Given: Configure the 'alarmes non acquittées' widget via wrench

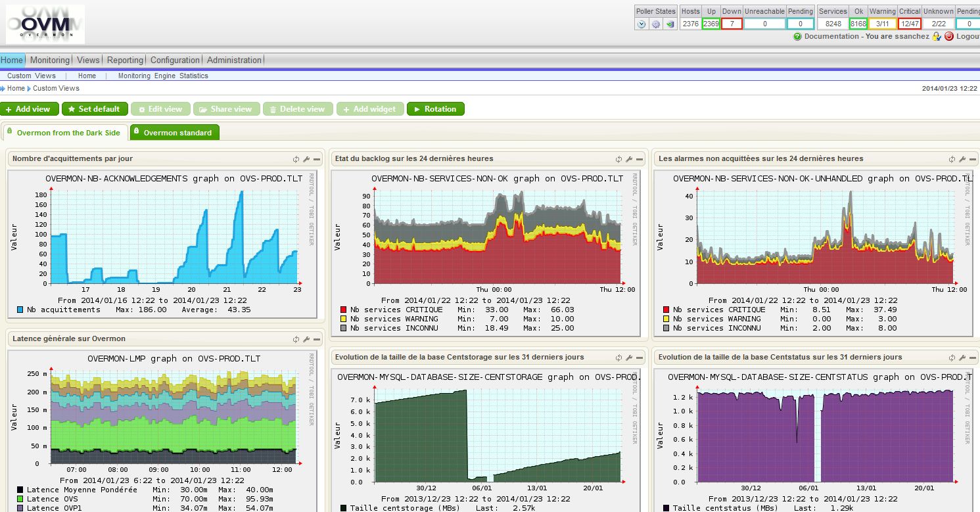Looking at the screenshot, I should (962, 159).
